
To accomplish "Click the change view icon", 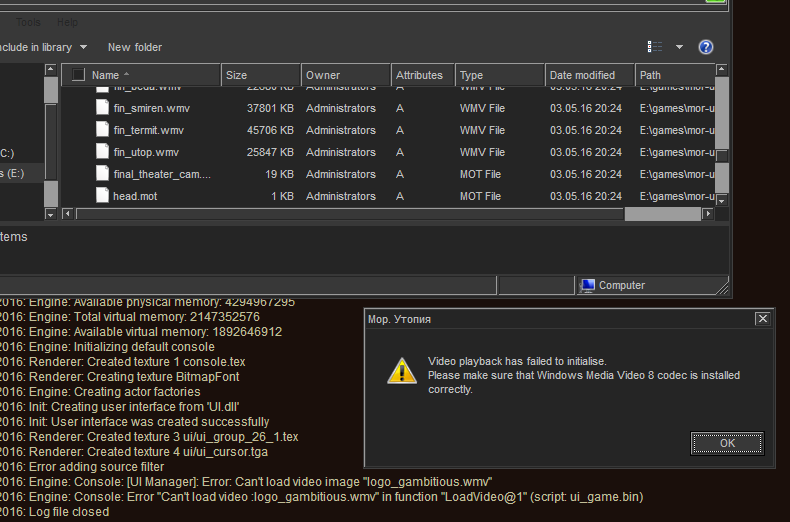I will click(655, 47).
